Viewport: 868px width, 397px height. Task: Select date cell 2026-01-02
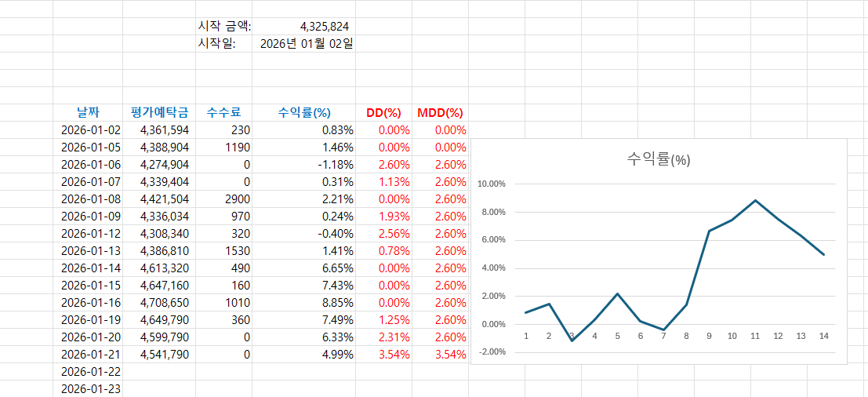[91, 130]
